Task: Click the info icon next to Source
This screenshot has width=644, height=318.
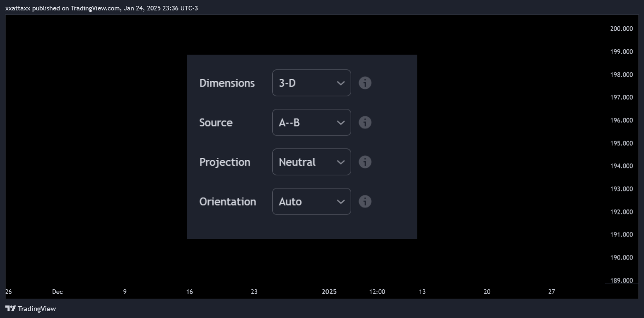Action: pyautogui.click(x=365, y=123)
